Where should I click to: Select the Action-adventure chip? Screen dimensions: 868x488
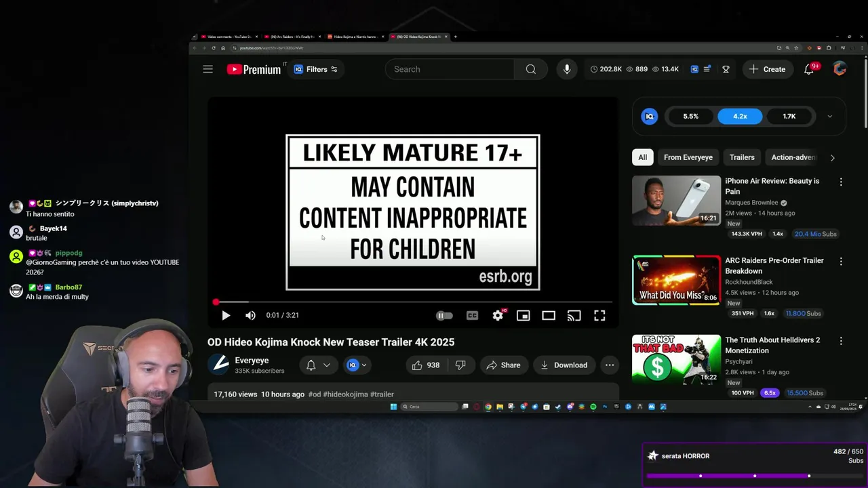[793, 157]
